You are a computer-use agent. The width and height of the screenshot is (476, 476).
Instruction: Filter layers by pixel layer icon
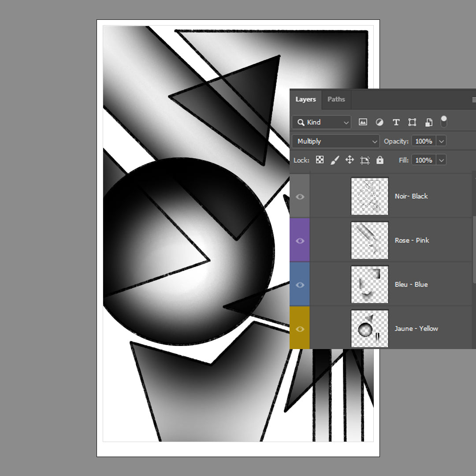(x=363, y=122)
